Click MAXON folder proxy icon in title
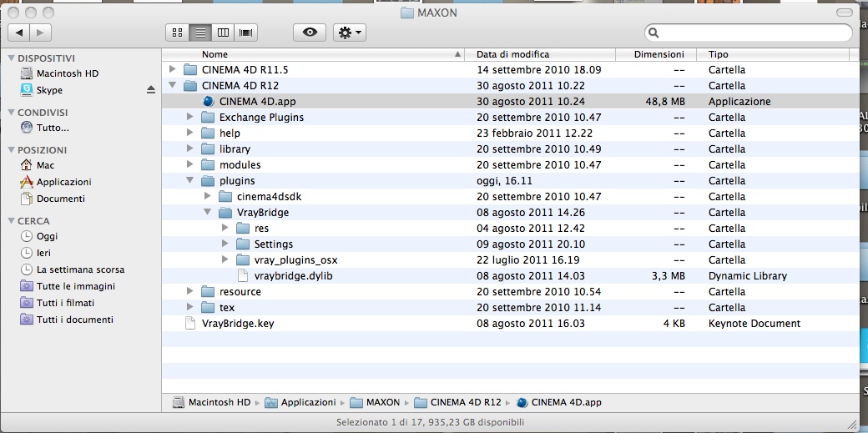This screenshot has height=433, width=868. [407, 13]
